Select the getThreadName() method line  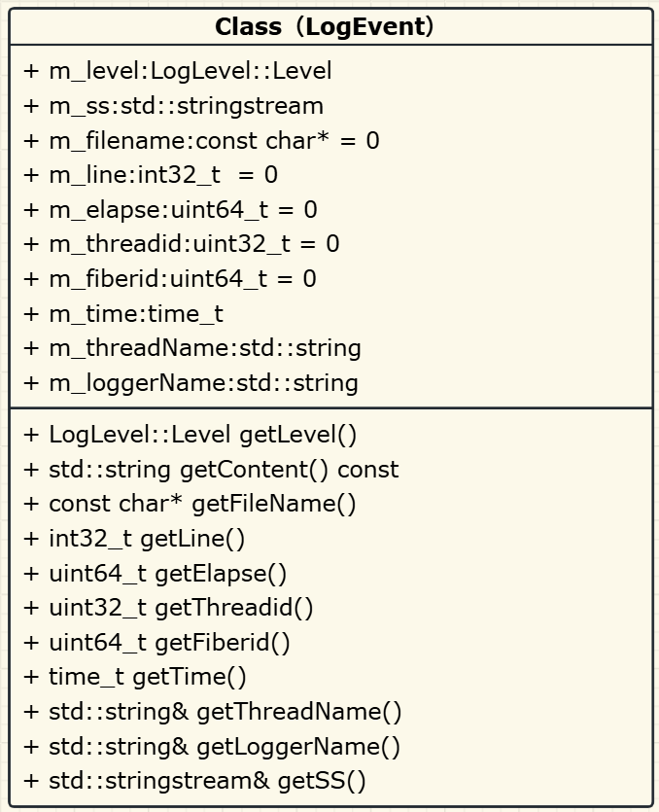tap(213, 712)
